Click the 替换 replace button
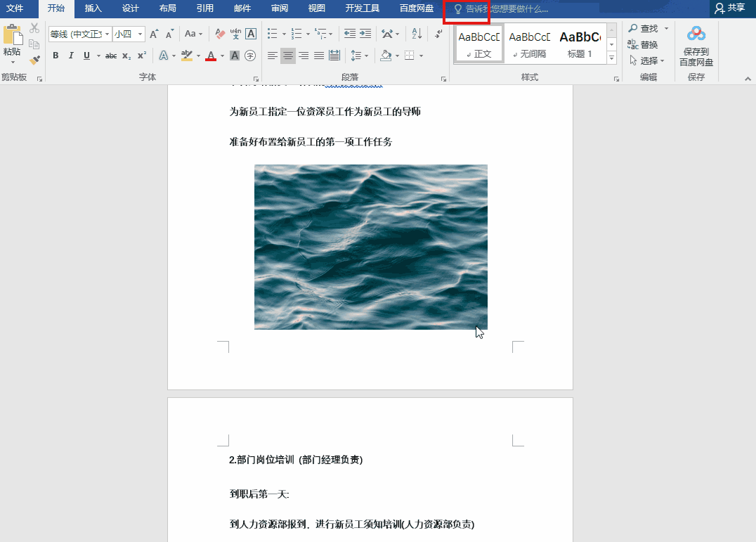The width and height of the screenshot is (756, 542). (643, 44)
